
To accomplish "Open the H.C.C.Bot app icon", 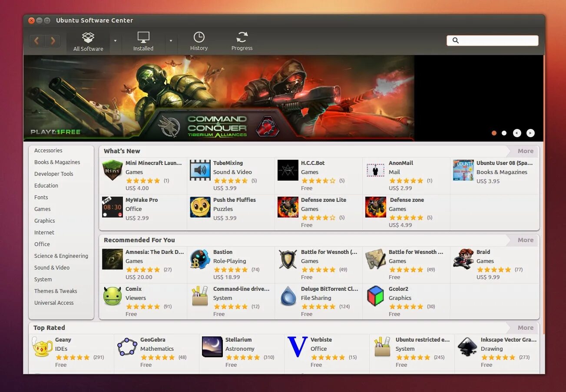I will click(288, 170).
